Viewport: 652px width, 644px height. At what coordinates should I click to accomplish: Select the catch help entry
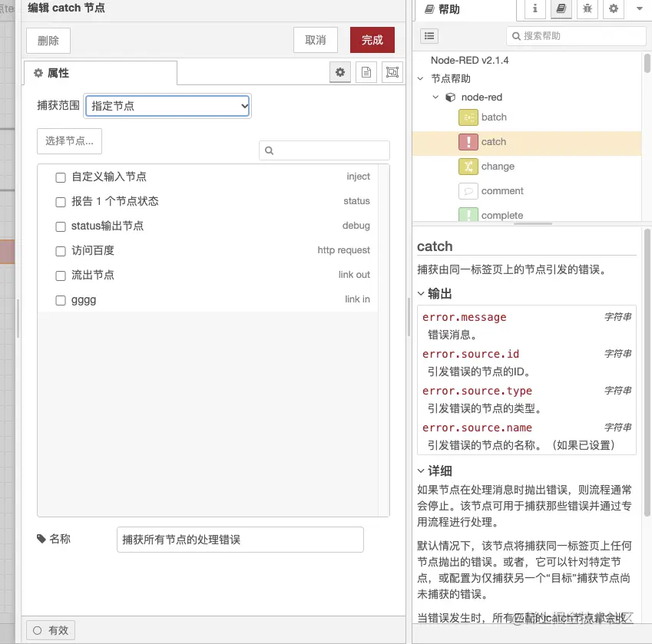(x=527, y=142)
